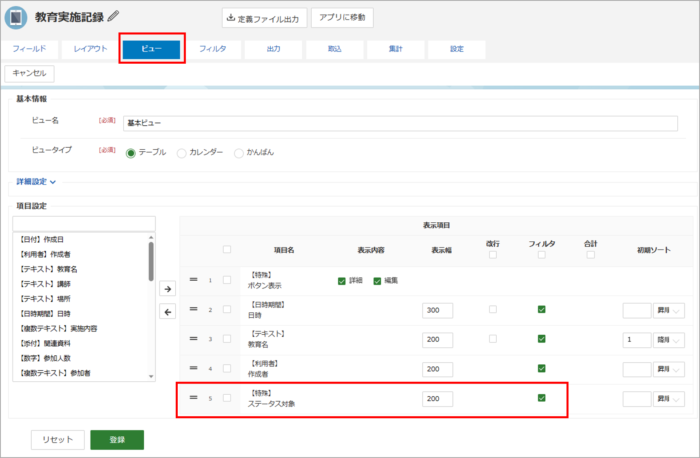This screenshot has height=458, width=700.
Task: Select the ビュー tab
Action: click(x=152, y=49)
